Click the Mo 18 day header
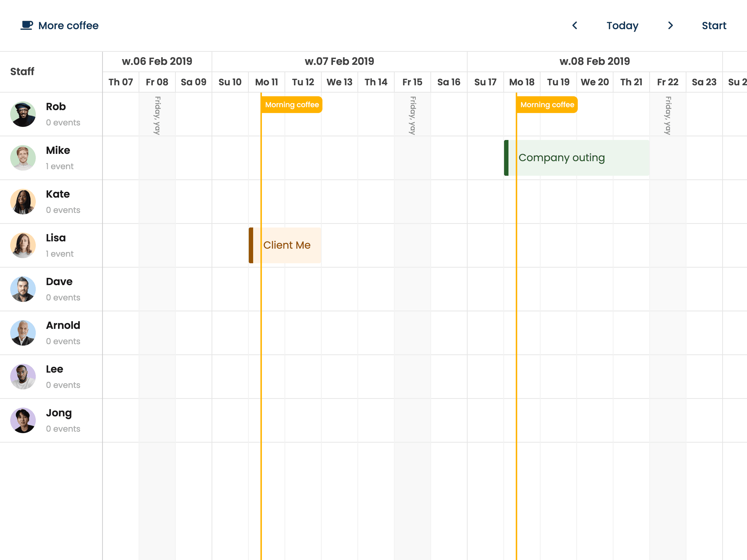 click(522, 82)
